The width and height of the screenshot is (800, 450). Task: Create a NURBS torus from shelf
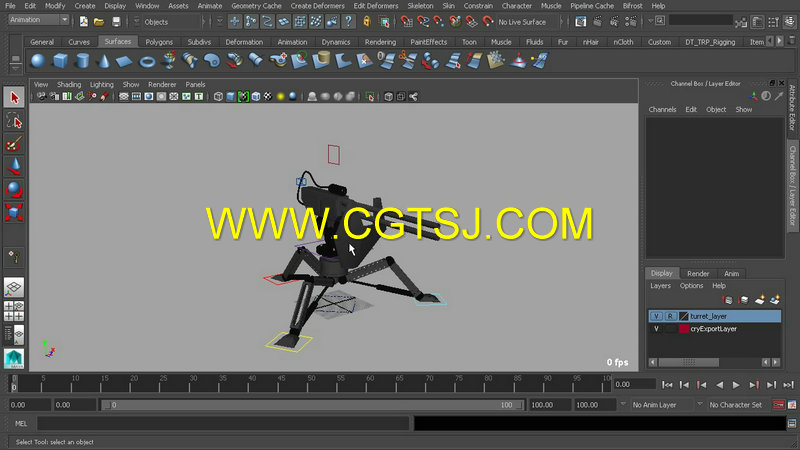147,61
